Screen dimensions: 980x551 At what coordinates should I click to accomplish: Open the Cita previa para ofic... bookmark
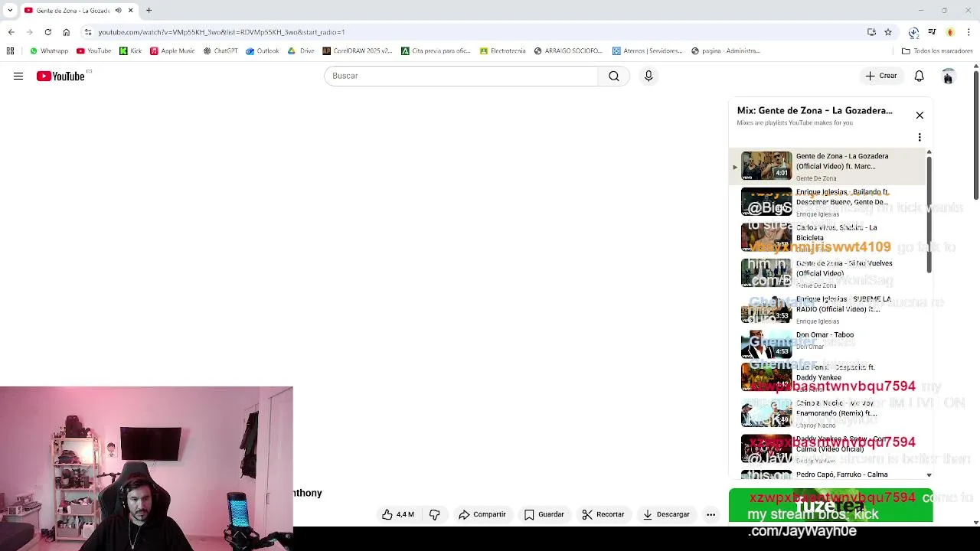[436, 51]
